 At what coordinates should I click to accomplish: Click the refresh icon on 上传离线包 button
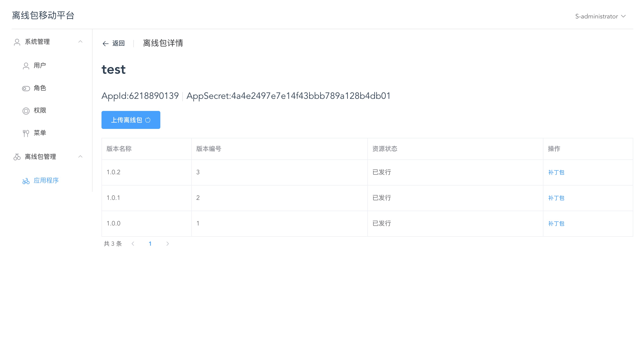[x=149, y=120]
